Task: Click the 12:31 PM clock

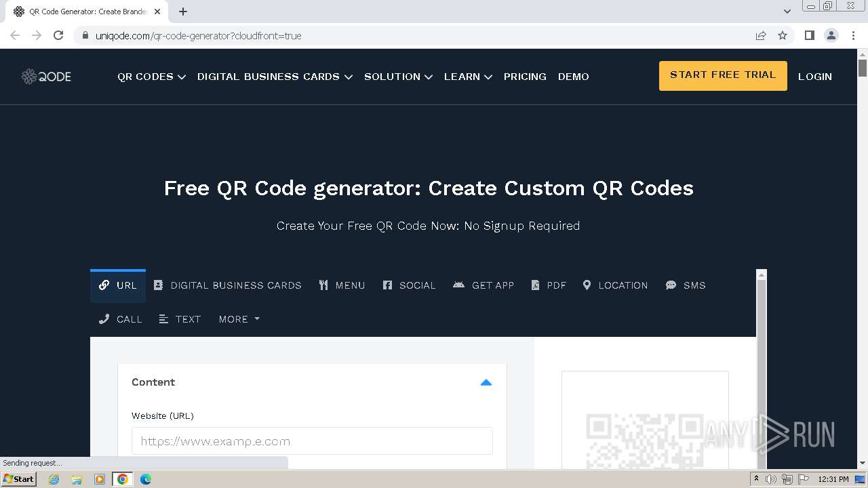Action: pos(833,479)
